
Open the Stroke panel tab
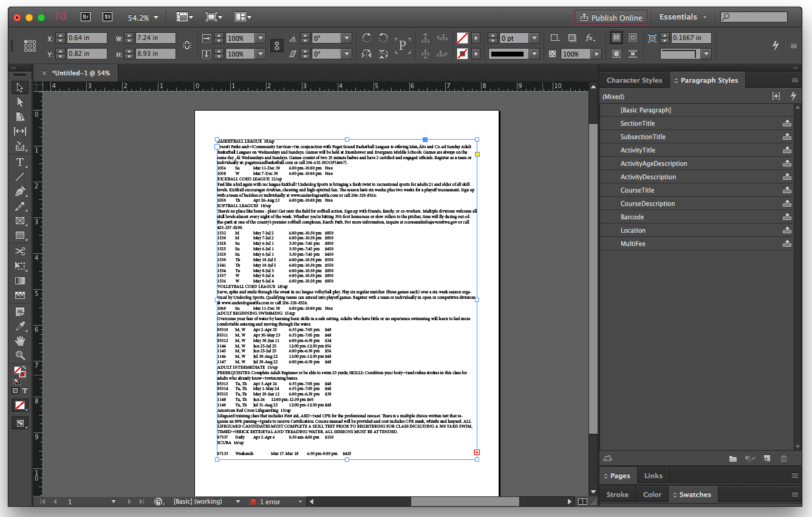pos(618,495)
